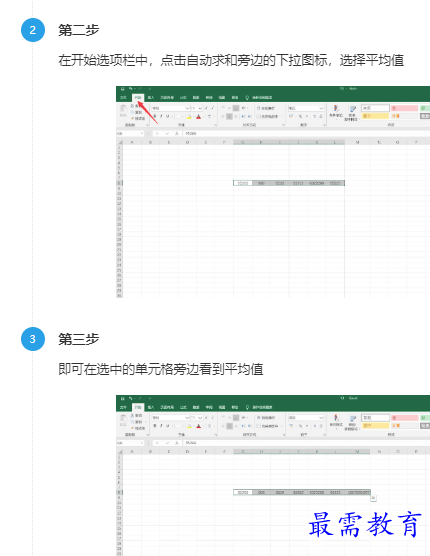Click the step 2 instruction text about 自动求和
430x556 pixels.
(x=231, y=60)
